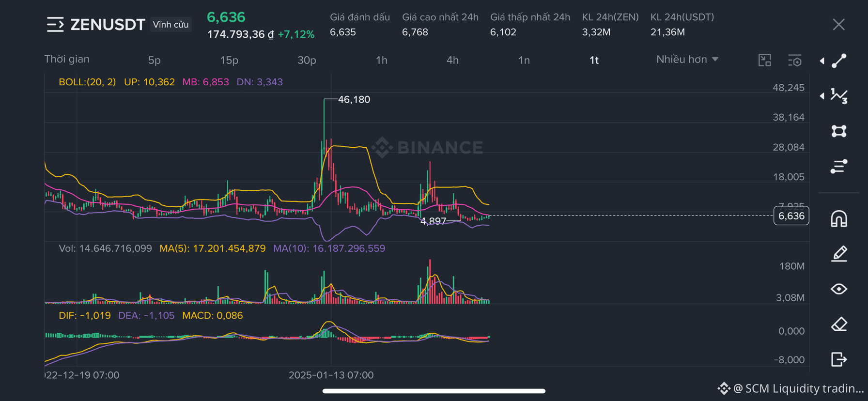Tap the MA(10) volume average label

pyautogui.click(x=329, y=248)
